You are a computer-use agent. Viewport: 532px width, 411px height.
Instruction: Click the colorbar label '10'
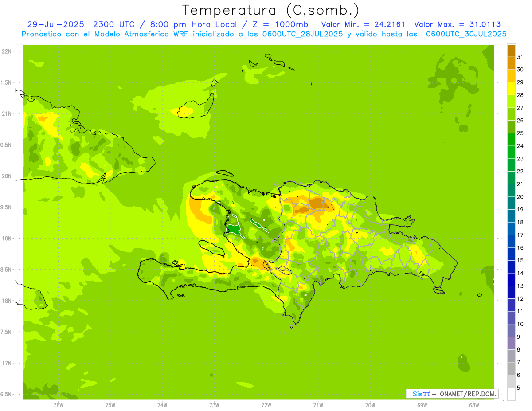pos(520,324)
